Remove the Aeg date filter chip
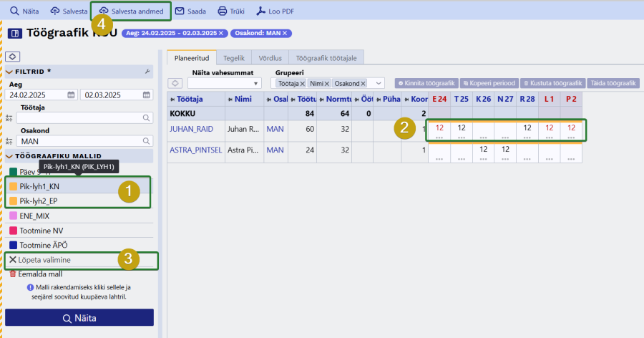This screenshot has height=338, width=644. [x=221, y=34]
